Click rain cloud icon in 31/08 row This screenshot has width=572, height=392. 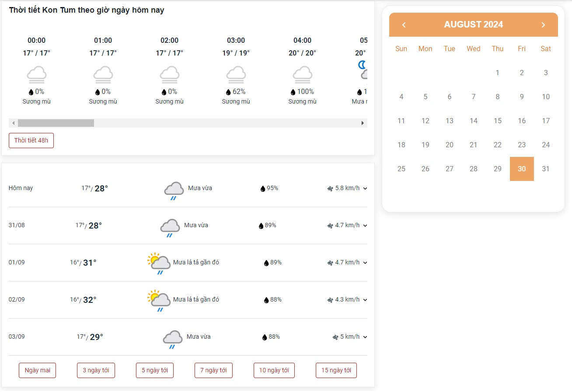point(170,228)
